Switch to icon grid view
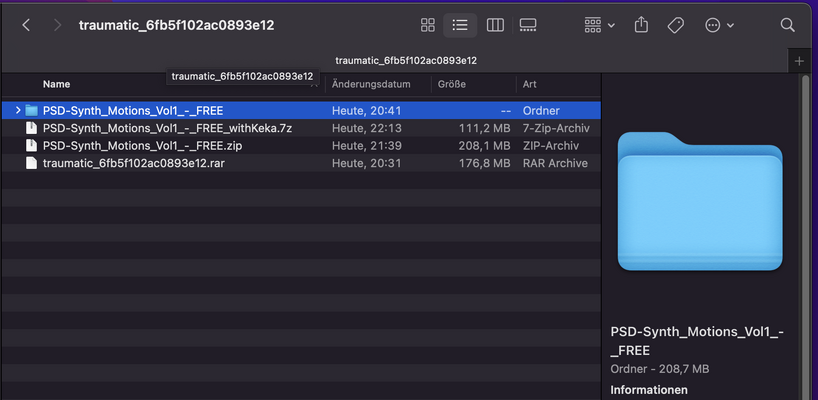Viewport: 818px width, 400px height. click(x=428, y=25)
